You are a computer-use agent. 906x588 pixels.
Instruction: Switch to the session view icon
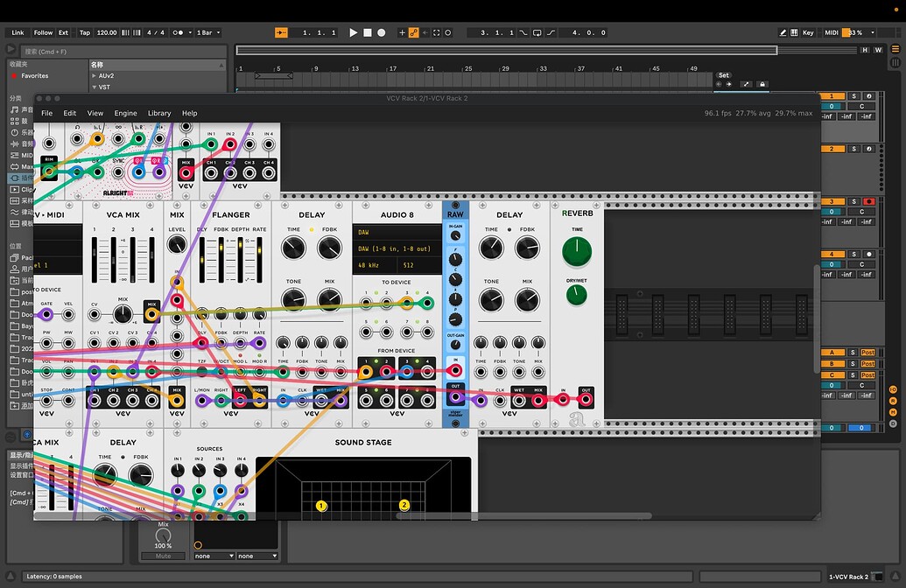click(x=895, y=62)
